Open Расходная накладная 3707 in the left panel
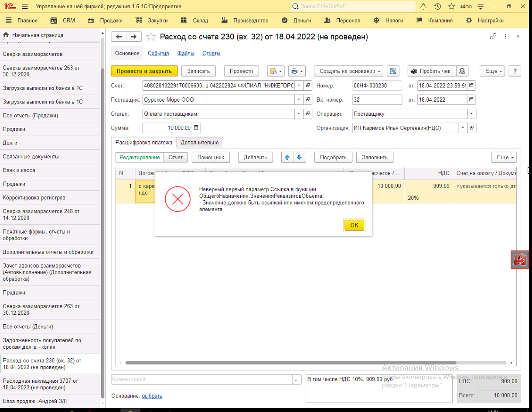Image resolution: width=532 pixels, height=412 pixels. tap(50, 384)
